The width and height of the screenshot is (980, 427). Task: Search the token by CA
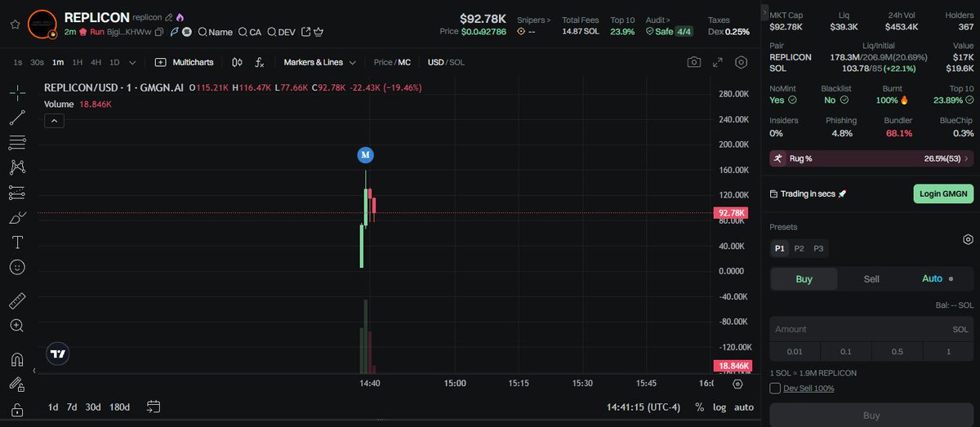click(x=250, y=32)
